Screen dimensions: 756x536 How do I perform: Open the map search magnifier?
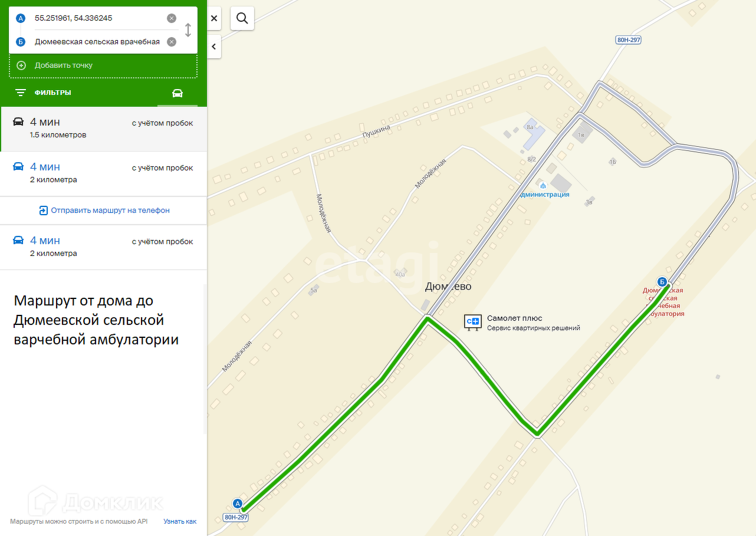tap(242, 18)
